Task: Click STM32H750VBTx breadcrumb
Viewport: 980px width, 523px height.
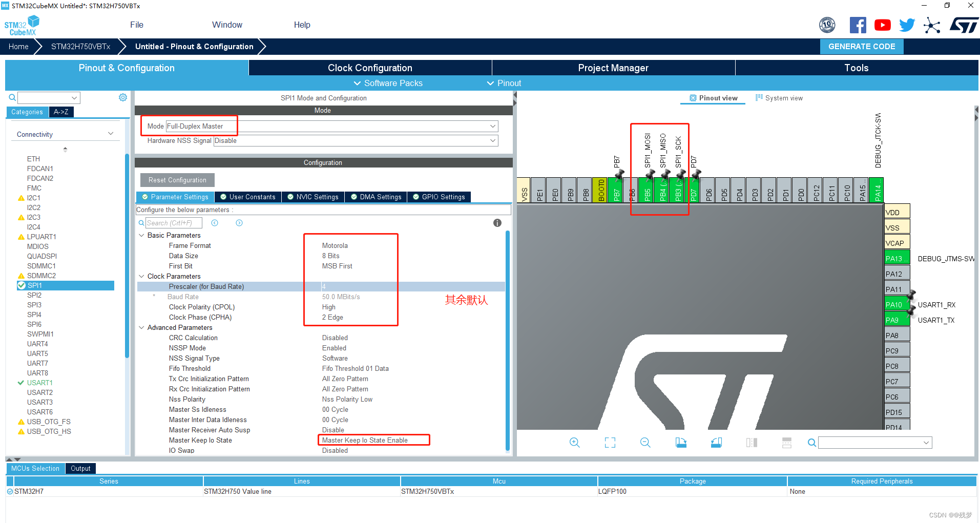Action: pyautogui.click(x=80, y=46)
